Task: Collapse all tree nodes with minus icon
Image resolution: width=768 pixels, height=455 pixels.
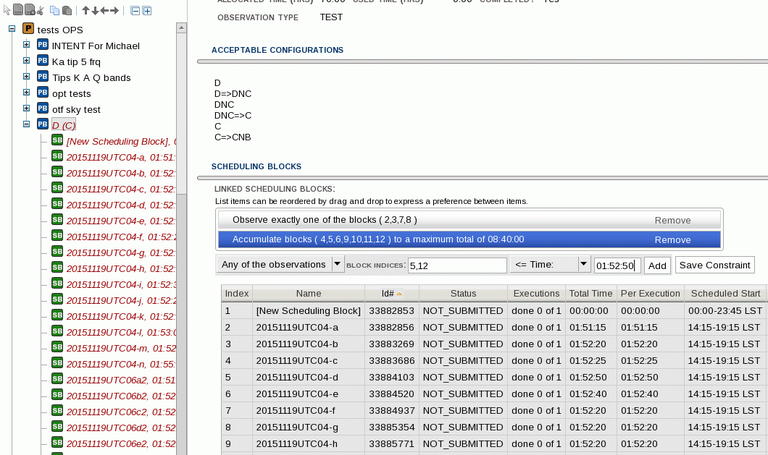Action: (x=134, y=11)
